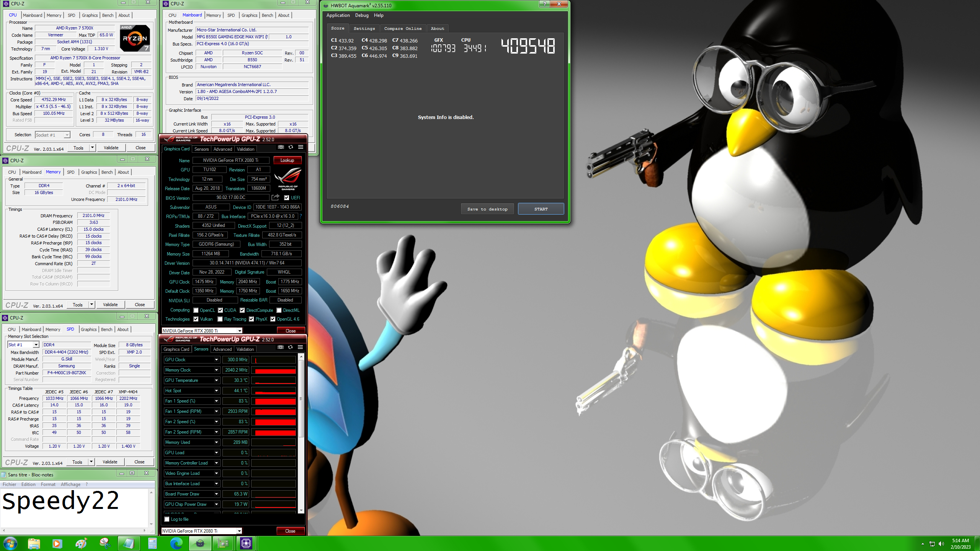Open Snipping Tool from the taskbar
Screen dimensions: 980x551
pos(105,543)
